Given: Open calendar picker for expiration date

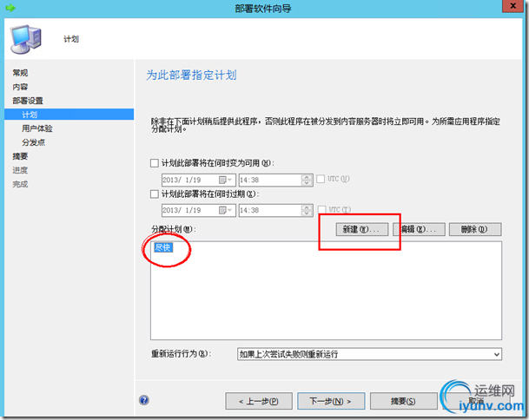Looking at the screenshot, I should (x=225, y=210).
